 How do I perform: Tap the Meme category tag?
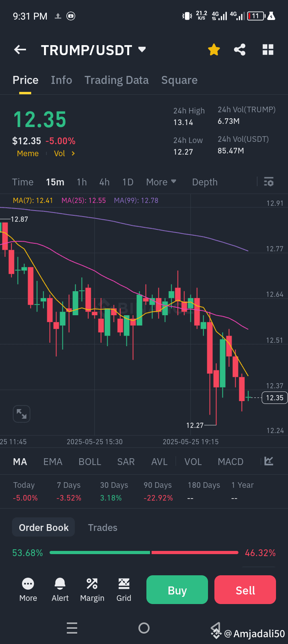(28, 153)
